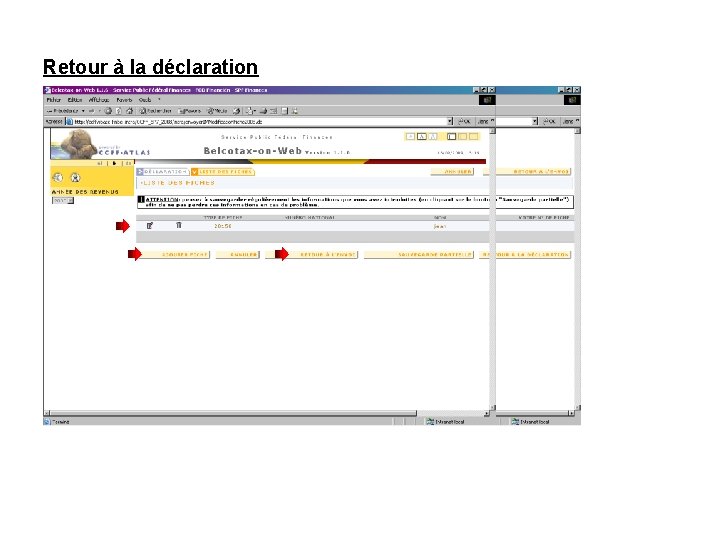Click inside the address URL field
Image resolution: width=720 pixels, height=540 pixels.
coord(259,122)
